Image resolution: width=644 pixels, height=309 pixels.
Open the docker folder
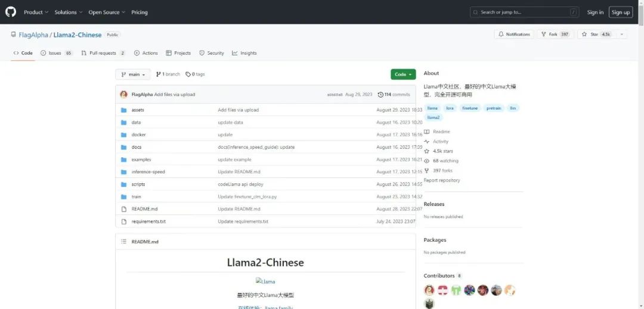[138, 135]
